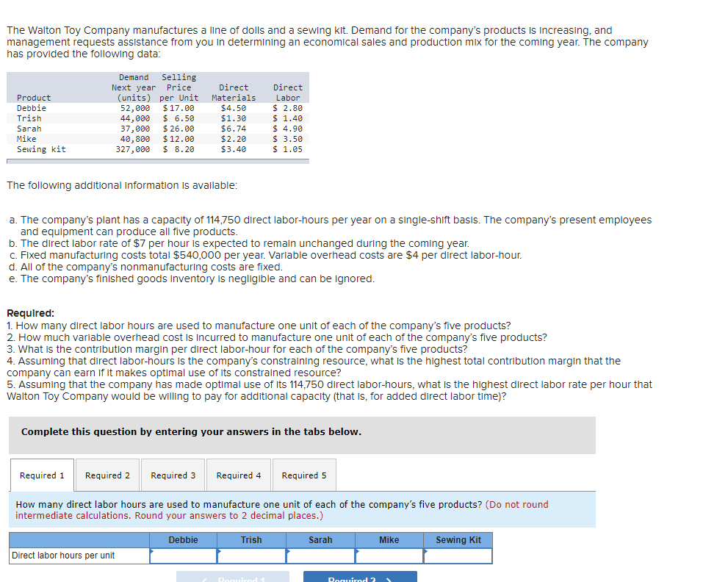Click Sewing kit demand 327,000
The width and height of the screenshot is (728, 582).
click(133, 149)
